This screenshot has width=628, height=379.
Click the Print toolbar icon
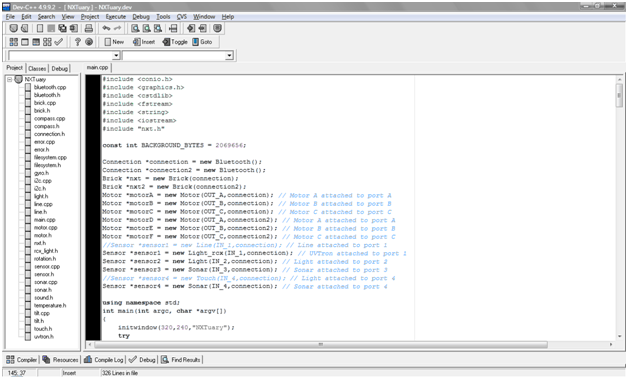tap(89, 28)
